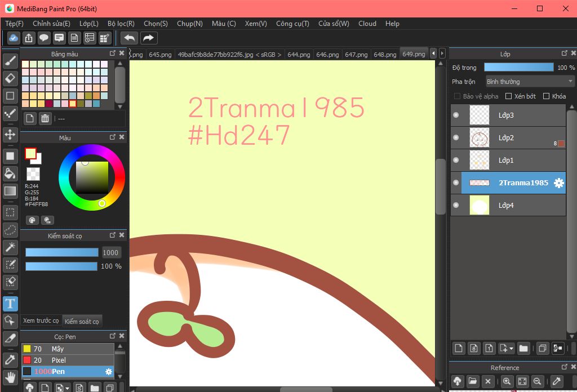Select the Move tool
The height and width of the screenshot is (392, 577).
coord(10,134)
